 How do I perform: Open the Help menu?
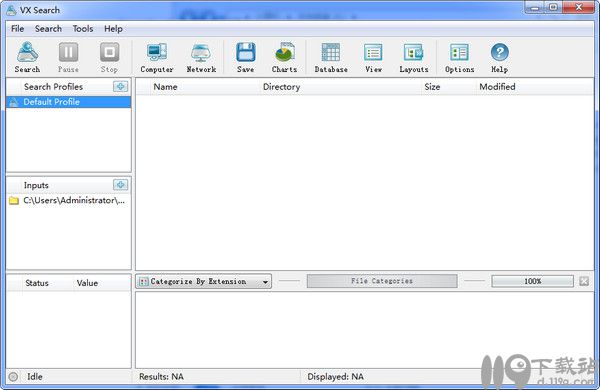pyautogui.click(x=113, y=29)
